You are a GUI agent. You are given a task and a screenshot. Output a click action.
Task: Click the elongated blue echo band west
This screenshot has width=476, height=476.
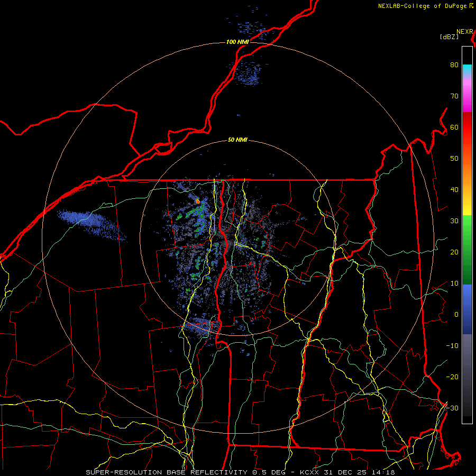click(x=91, y=224)
